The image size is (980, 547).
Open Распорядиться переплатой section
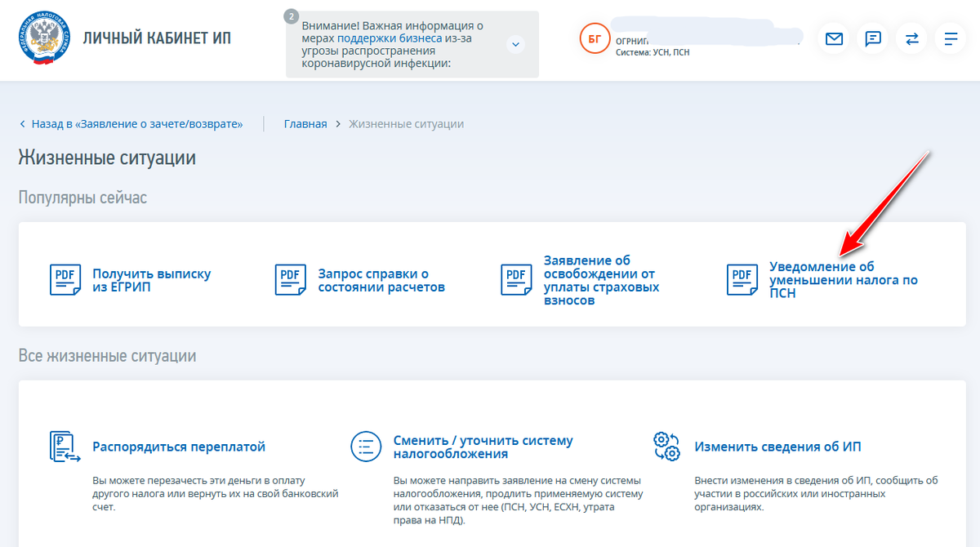(x=179, y=447)
